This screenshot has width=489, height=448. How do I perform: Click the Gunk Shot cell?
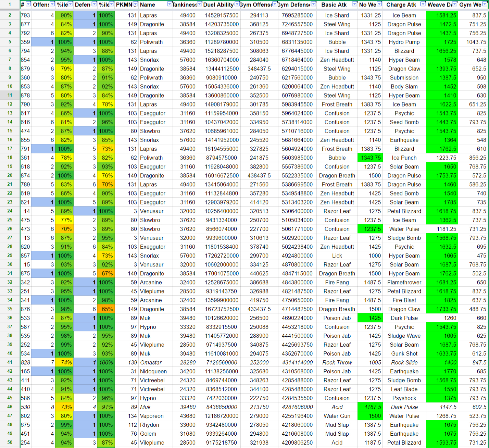coord(404,354)
